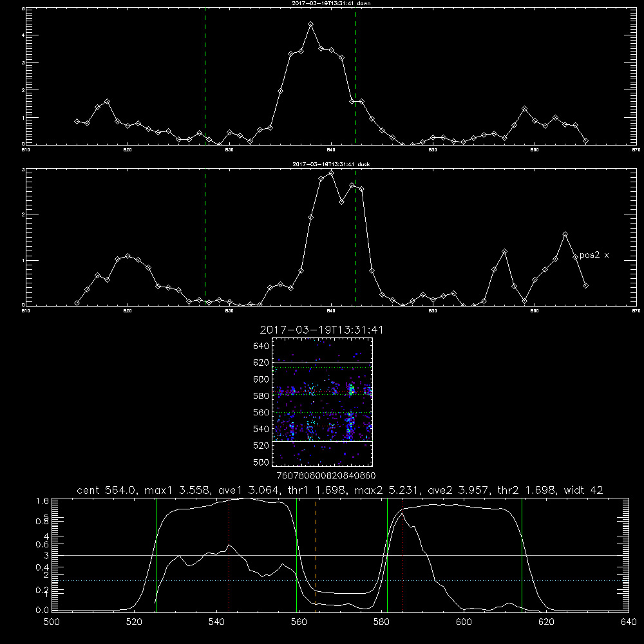Click y-axis label 500 beside spectral image
The image size is (644, 644).
[x=261, y=462]
